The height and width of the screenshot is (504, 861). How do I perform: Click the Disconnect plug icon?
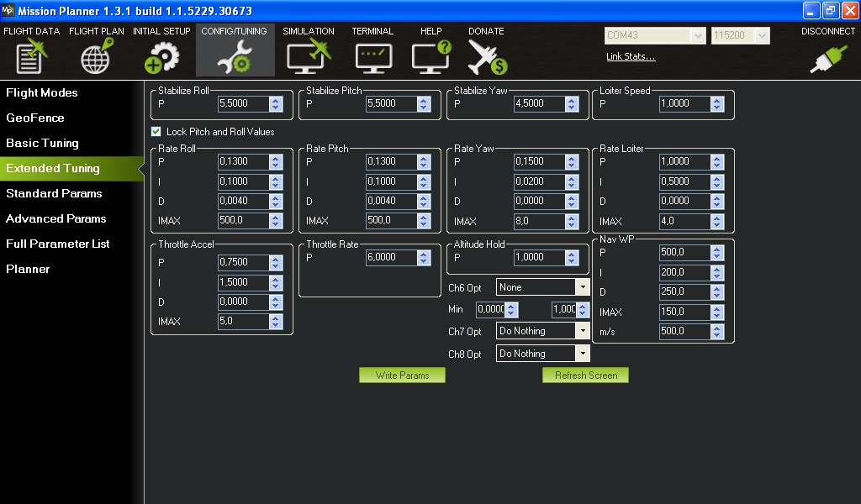pyautogui.click(x=828, y=58)
